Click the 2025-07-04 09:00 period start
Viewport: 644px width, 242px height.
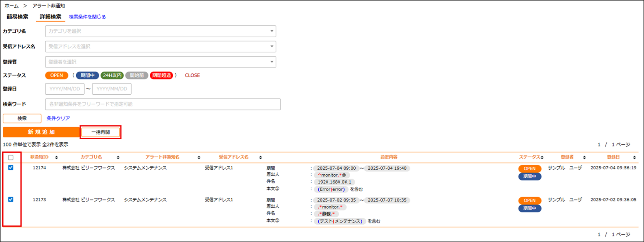(336, 168)
